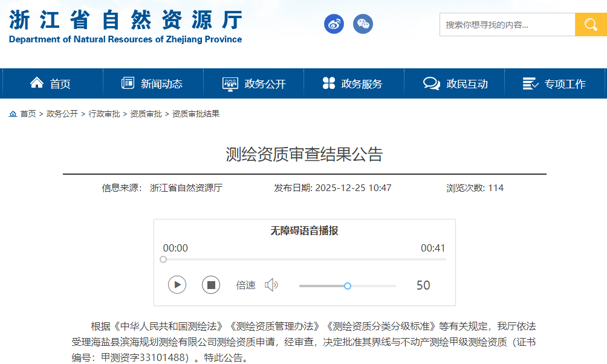Open the 政务服务 navigation section
Screen dimensions: 607x364
point(353,83)
